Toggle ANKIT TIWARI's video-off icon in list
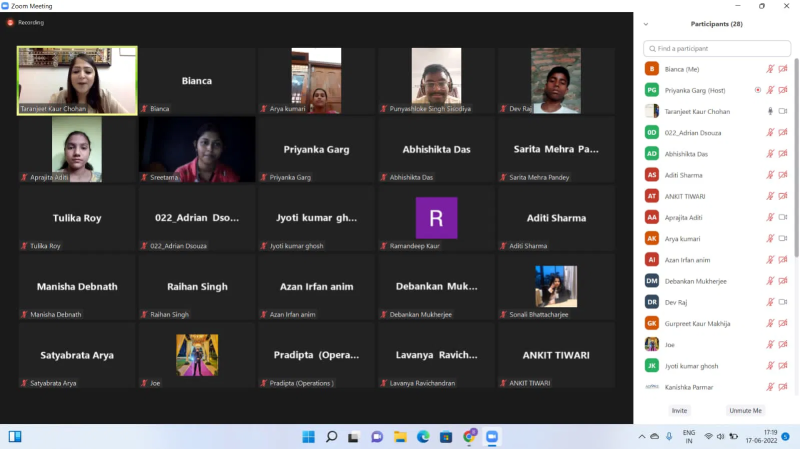 pyautogui.click(x=782, y=196)
